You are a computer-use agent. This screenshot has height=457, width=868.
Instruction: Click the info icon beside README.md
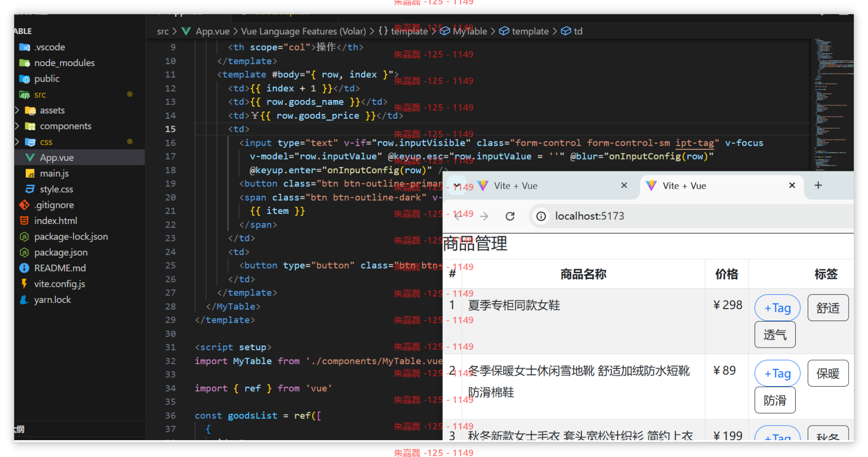(24, 268)
